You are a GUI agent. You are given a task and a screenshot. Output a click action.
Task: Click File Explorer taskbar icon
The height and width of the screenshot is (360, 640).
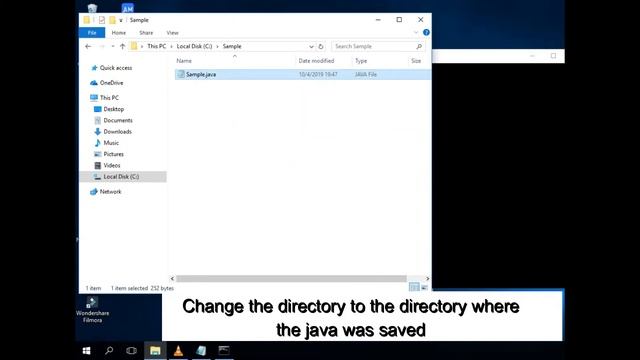[155, 351]
